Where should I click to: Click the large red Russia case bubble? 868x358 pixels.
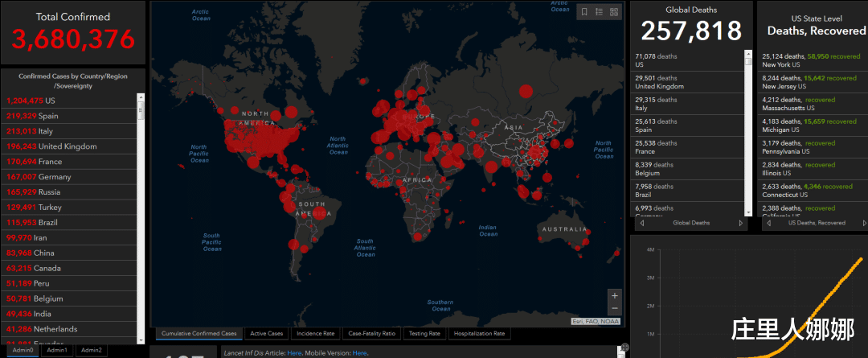pyautogui.click(x=526, y=91)
